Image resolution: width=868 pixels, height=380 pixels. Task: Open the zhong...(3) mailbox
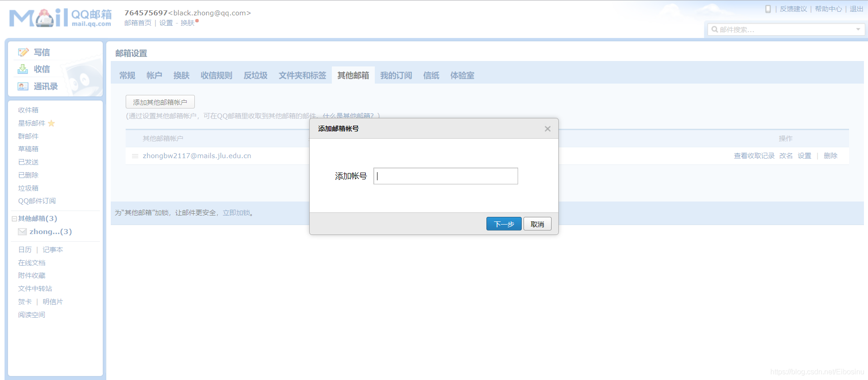click(x=51, y=232)
